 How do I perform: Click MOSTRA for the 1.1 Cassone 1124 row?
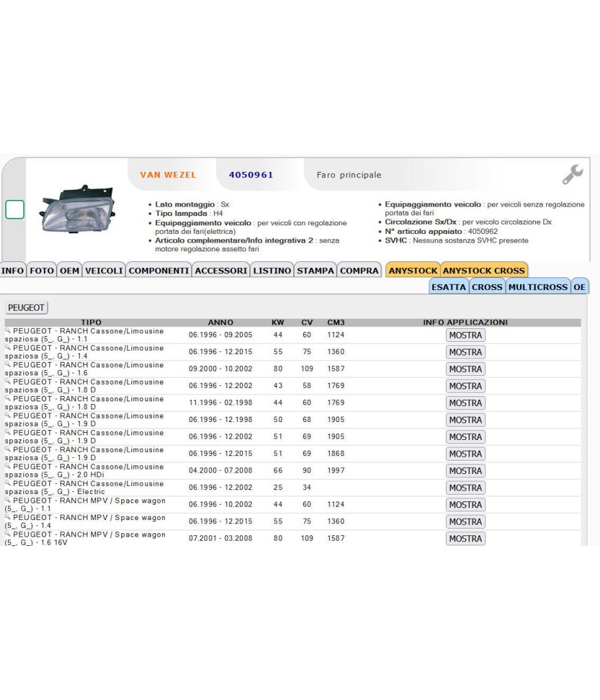click(x=465, y=335)
